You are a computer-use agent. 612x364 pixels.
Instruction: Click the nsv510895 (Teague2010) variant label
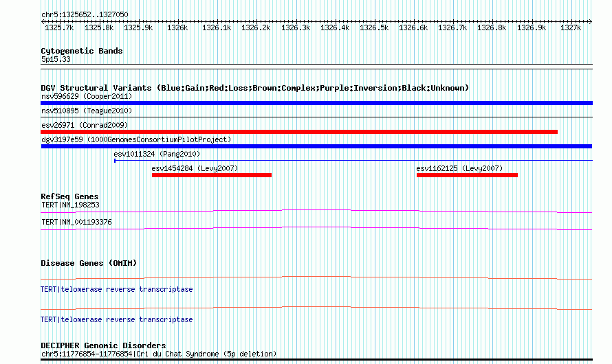tap(87, 111)
